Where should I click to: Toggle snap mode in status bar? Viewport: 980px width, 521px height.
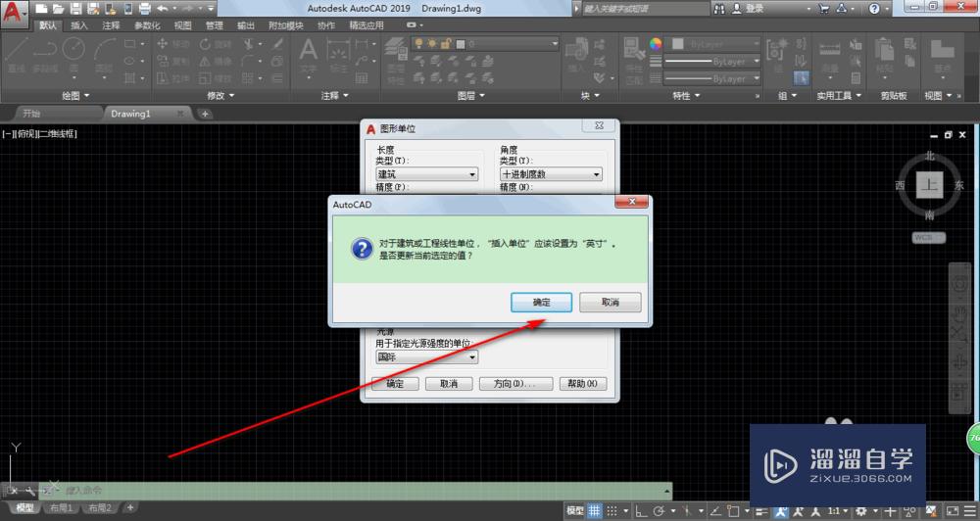pyautogui.click(x=612, y=510)
